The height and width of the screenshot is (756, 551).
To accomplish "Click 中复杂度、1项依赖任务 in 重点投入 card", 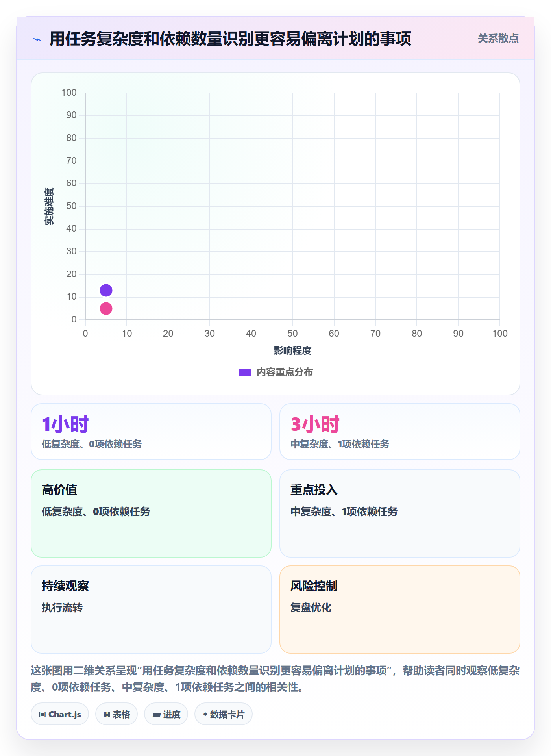I will click(x=344, y=511).
